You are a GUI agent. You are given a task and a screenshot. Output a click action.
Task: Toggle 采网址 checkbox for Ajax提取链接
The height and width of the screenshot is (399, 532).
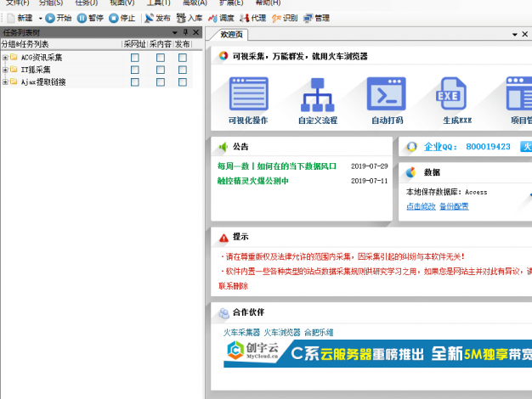(135, 82)
